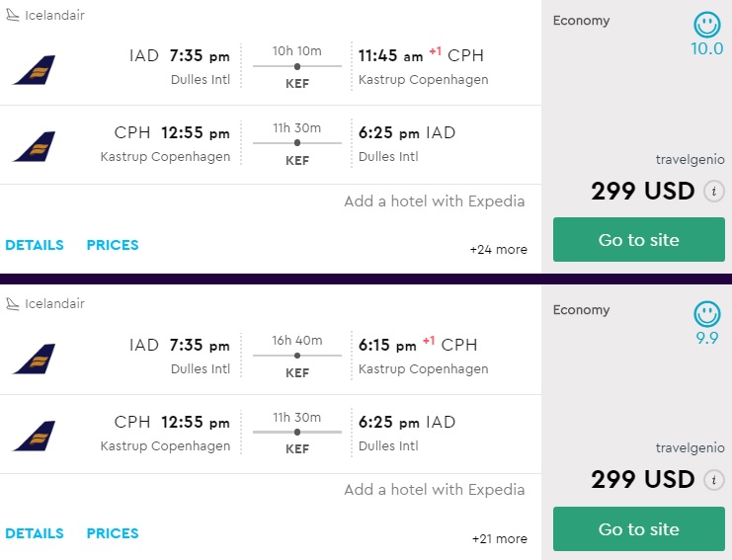The width and height of the screenshot is (732, 560).
Task: Click Icelandair logo on first 7:35 pm departure
Action: [34, 68]
